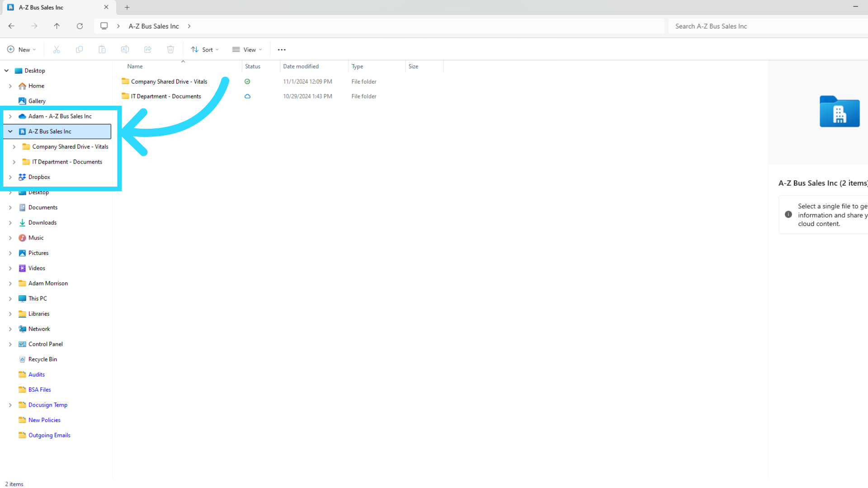Expand the Documents tree node
868x488 pixels.
point(10,207)
